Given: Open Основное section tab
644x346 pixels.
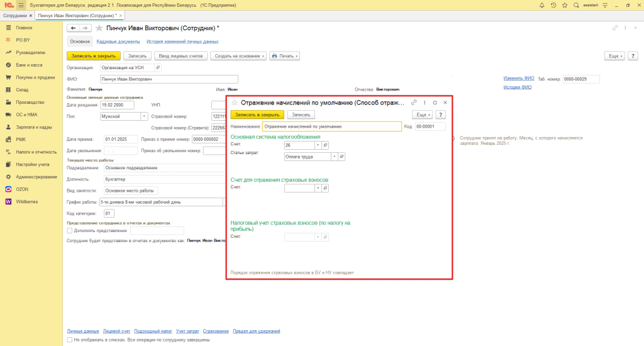Looking at the screenshot, I should pyautogui.click(x=80, y=42).
